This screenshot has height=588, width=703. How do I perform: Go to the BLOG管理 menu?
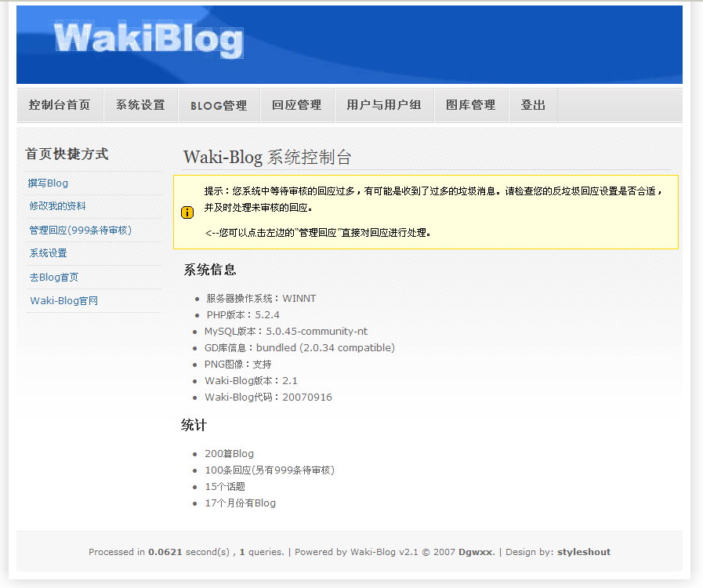(219, 105)
